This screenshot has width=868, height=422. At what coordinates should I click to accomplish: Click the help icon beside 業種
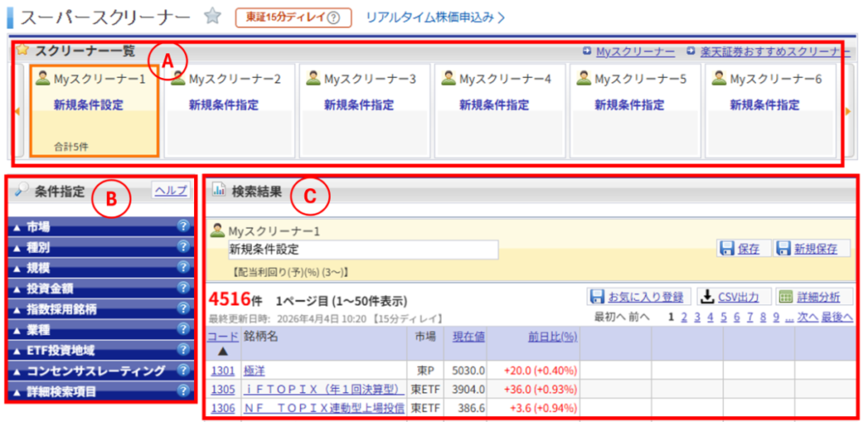pyautogui.click(x=182, y=329)
